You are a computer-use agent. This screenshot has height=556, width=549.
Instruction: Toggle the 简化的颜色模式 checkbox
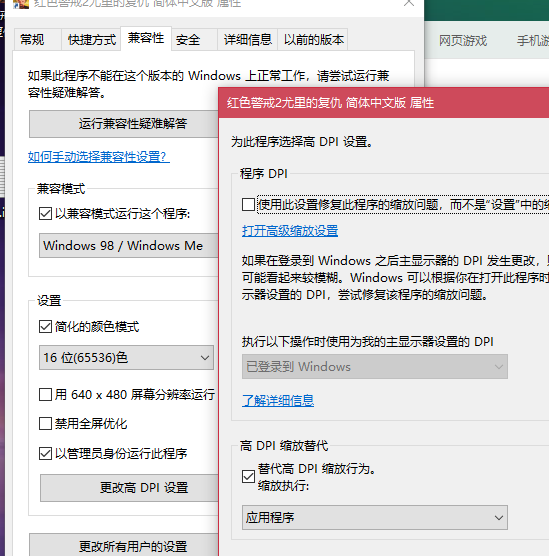click(x=45, y=327)
